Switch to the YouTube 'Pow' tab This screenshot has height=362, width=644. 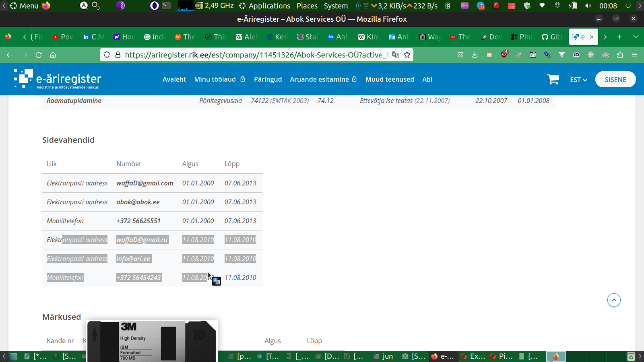click(x=63, y=37)
